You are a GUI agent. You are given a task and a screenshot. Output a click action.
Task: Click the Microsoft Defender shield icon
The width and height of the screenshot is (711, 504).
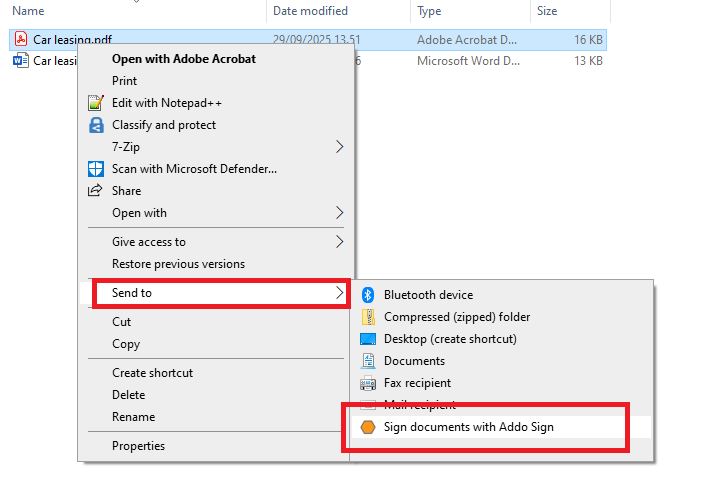coord(96,169)
